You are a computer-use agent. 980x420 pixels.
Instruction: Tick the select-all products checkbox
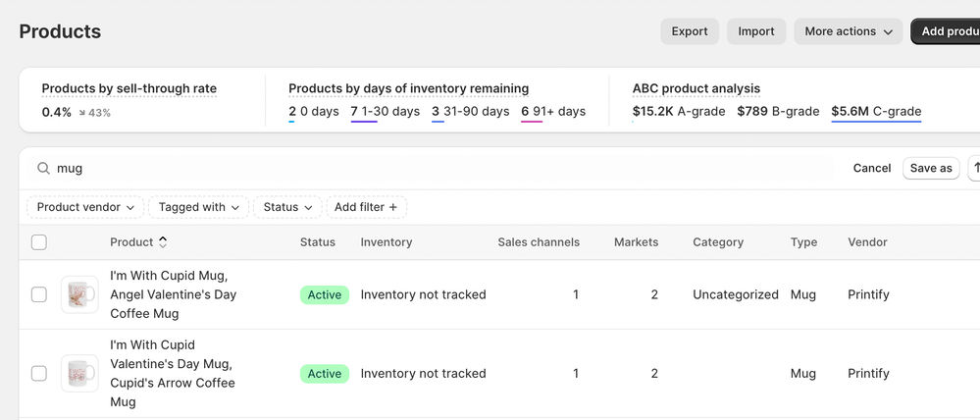(x=39, y=241)
